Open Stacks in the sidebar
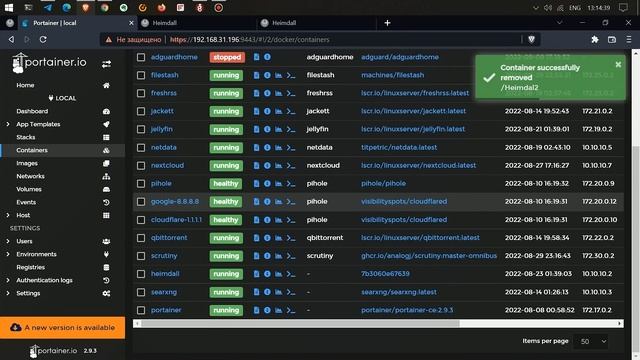 pyautogui.click(x=26, y=137)
